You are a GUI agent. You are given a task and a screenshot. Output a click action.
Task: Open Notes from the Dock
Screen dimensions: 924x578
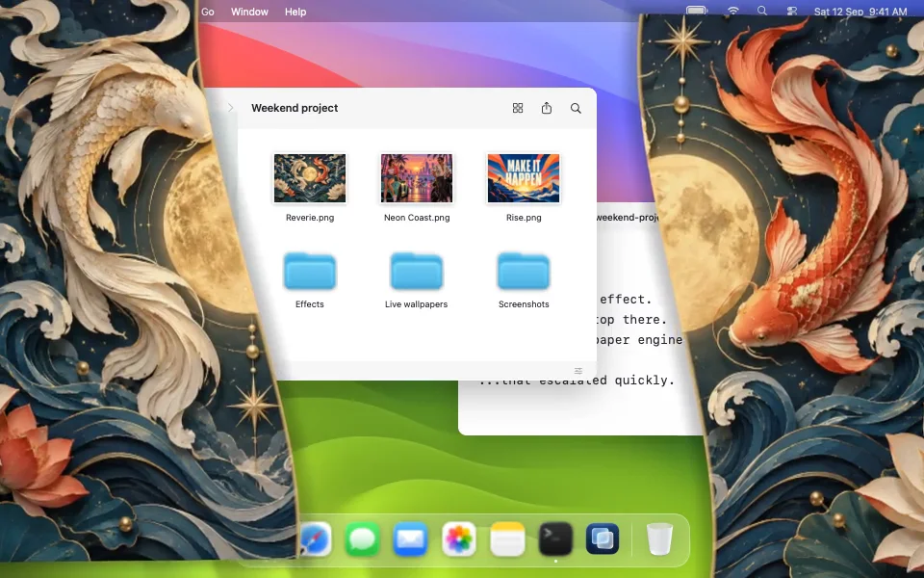[507, 539]
